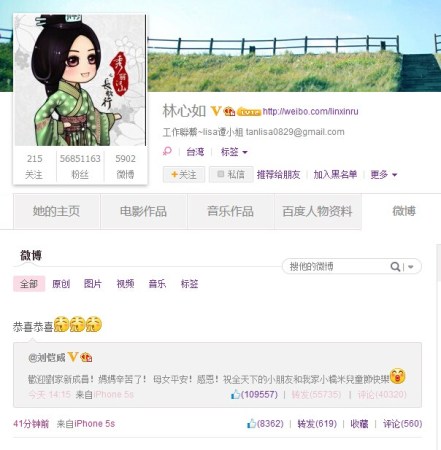Click the 私信 private message button
441x450 pixels.
[x=231, y=174]
